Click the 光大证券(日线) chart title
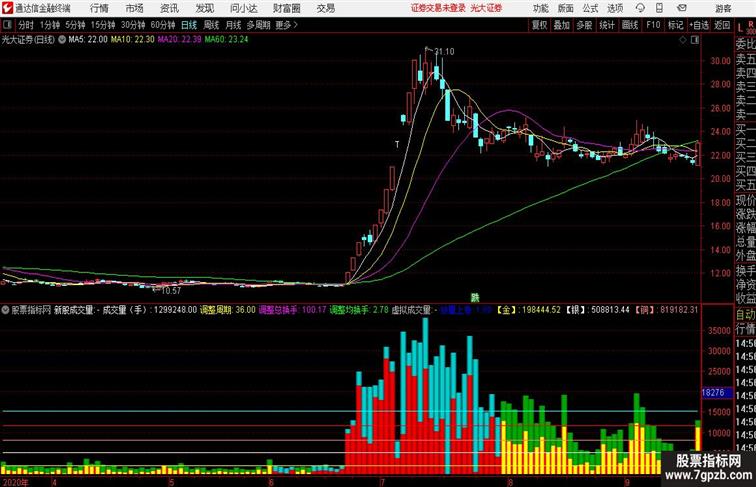Viewport: 756px width, 487px height. click(x=28, y=40)
